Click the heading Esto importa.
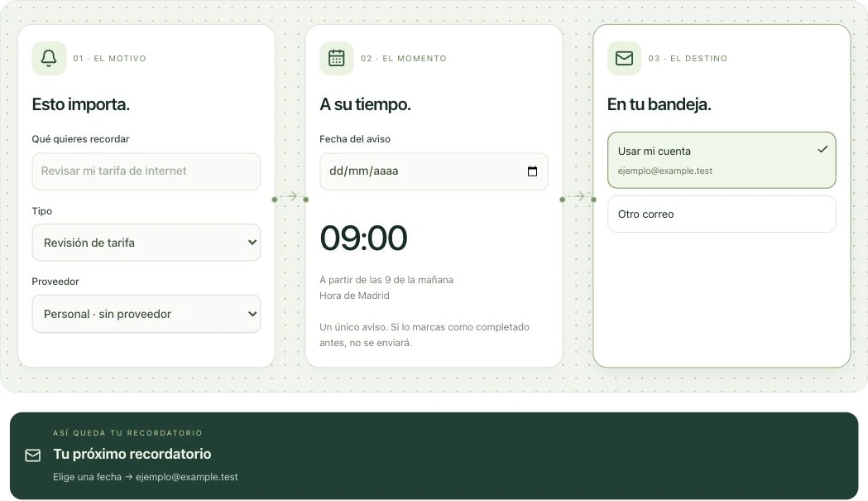This screenshot has width=868, height=501. 81,104
